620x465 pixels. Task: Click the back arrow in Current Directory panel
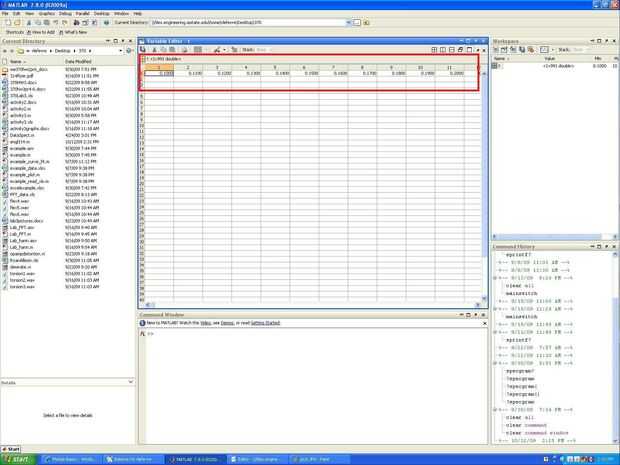point(5,51)
